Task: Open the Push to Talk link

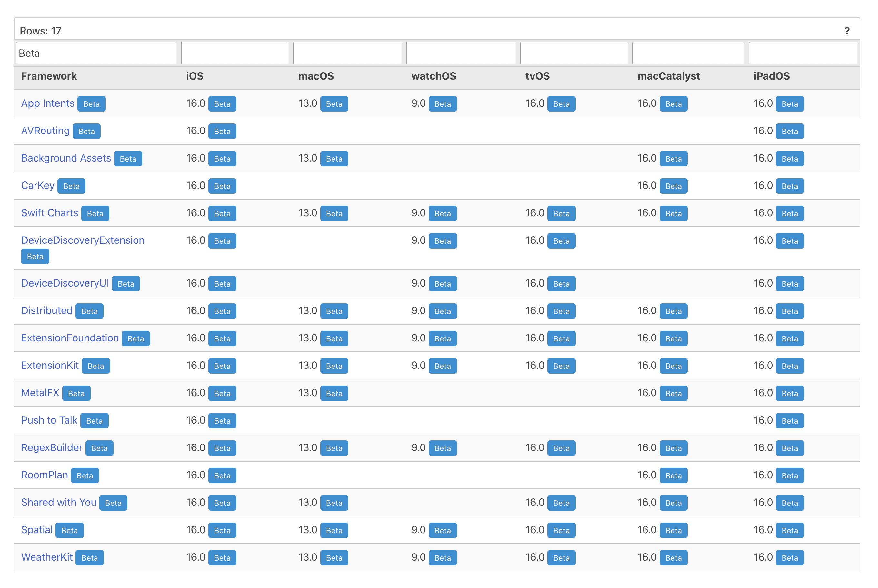Action: (x=49, y=420)
